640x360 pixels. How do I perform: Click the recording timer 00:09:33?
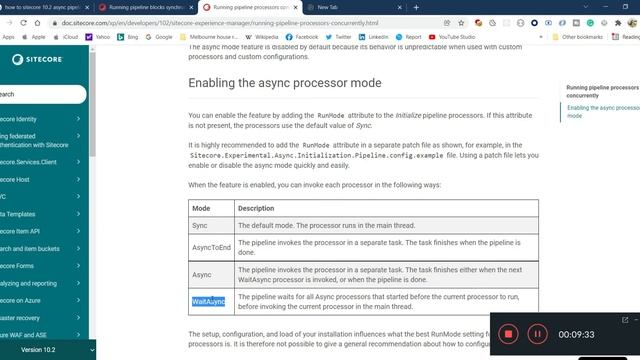coord(576,334)
